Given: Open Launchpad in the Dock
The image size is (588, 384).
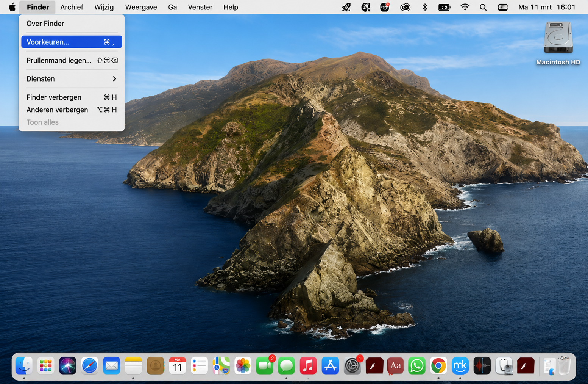Looking at the screenshot, I should click(x=45, y=366).
